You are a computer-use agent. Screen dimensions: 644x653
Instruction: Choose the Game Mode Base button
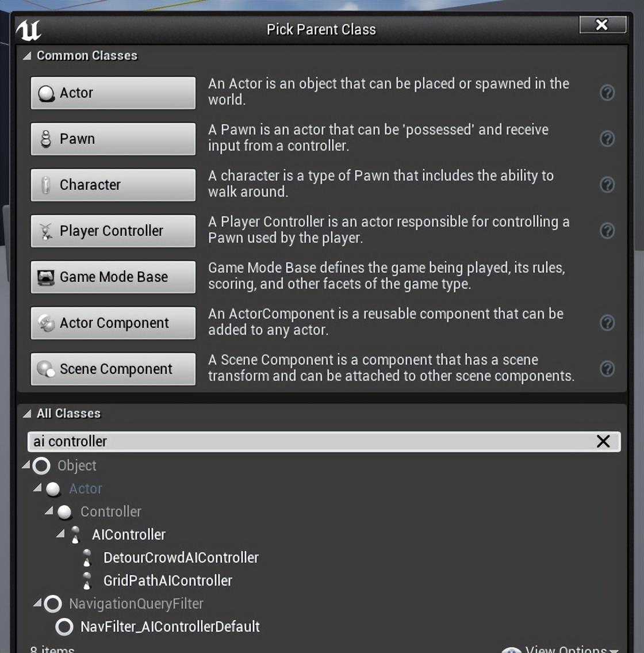pyautogui.click(x=113, y=277)
